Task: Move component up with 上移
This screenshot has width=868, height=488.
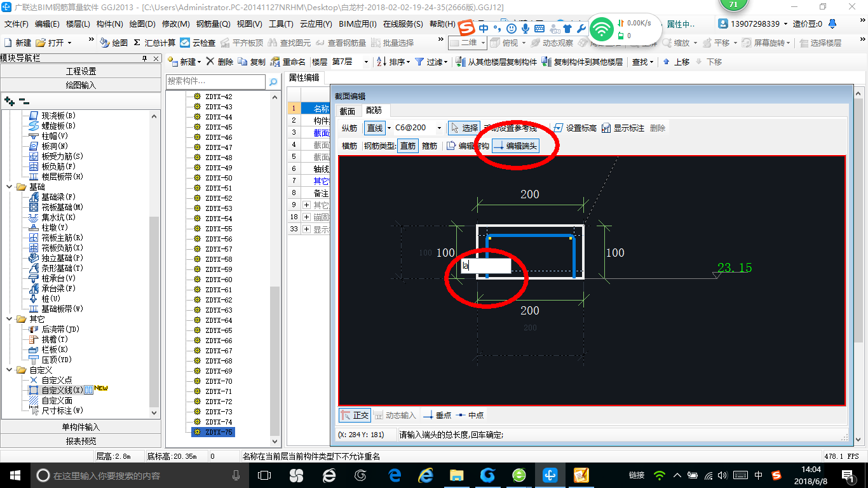Action: point(676,62)
